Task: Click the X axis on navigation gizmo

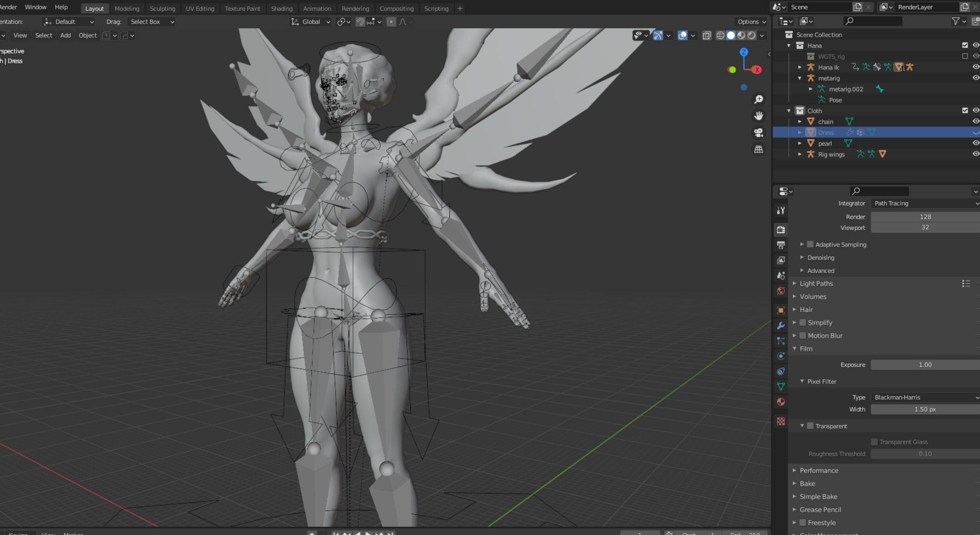Action: point(757,70)
